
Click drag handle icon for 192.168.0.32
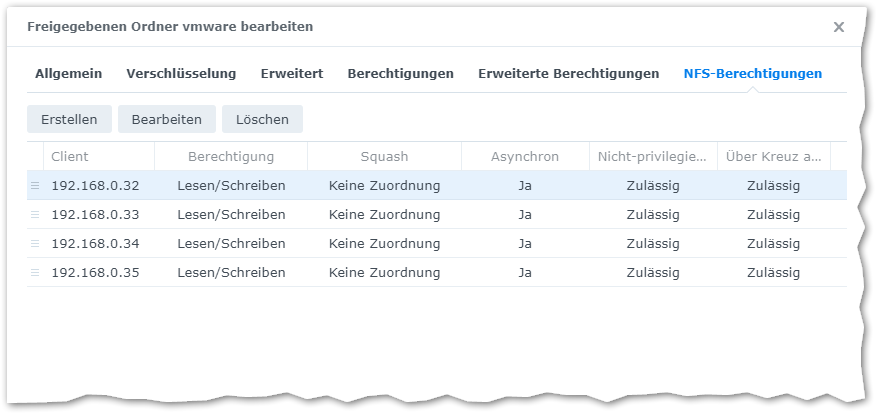pos(35,185)
